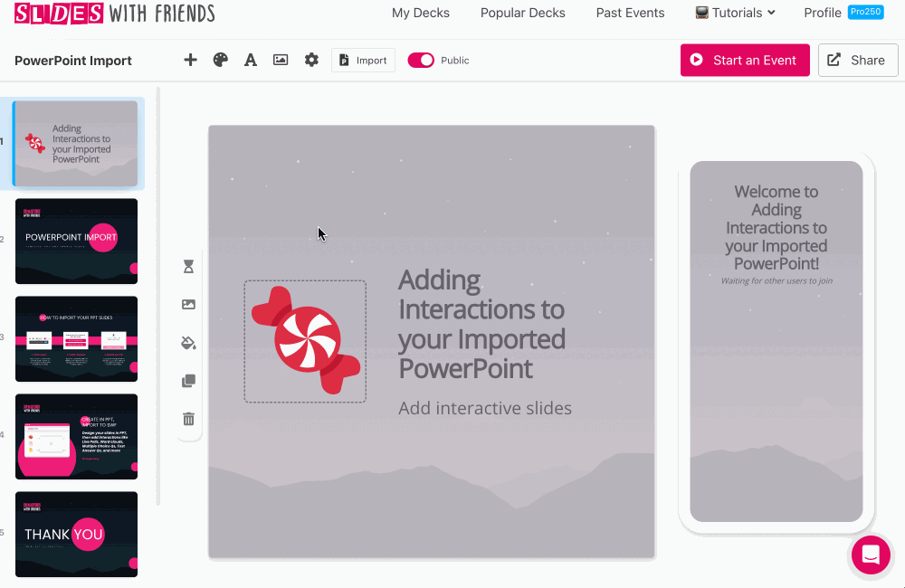Click the slide title text Adding Interactions
Viewport: 905px width, 588px height.
coord(482,324)
